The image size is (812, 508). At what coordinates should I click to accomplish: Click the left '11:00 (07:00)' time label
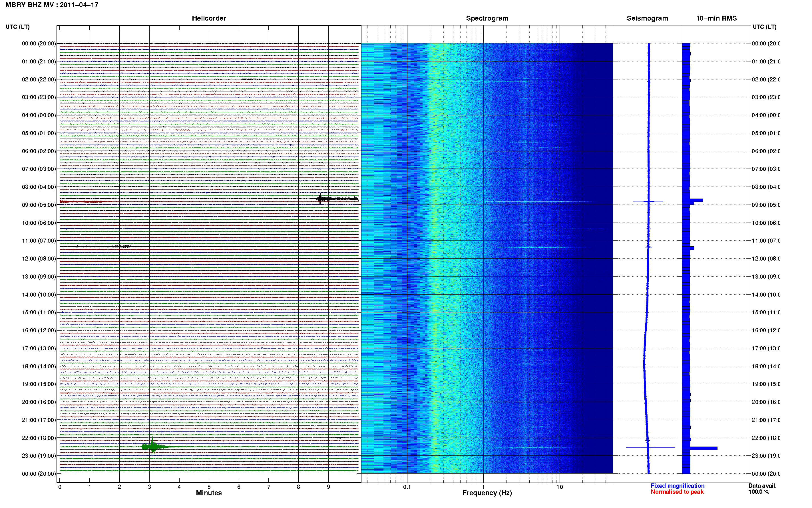pos(39,241)
